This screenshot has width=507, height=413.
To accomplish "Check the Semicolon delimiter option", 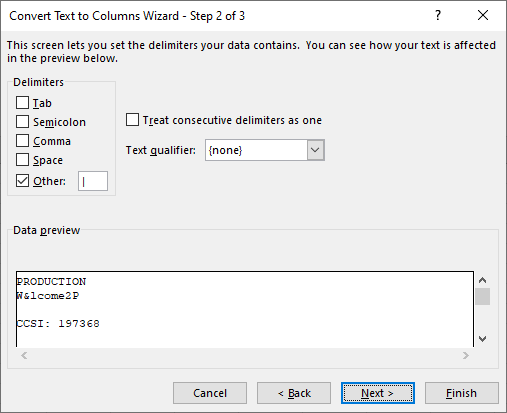I will 22,122.
